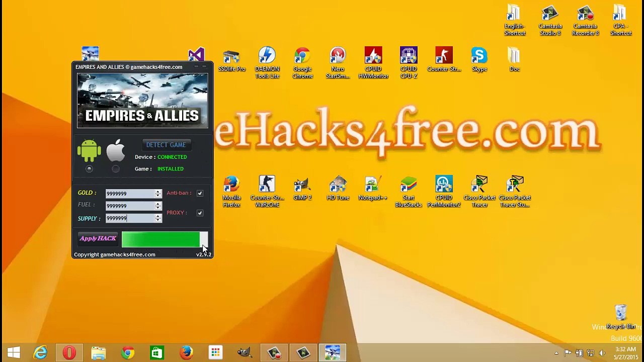The width and height of the screenshot is (644, 362).
Task: Open Notepad++ desktop shortcut
Action: [373, 189]
